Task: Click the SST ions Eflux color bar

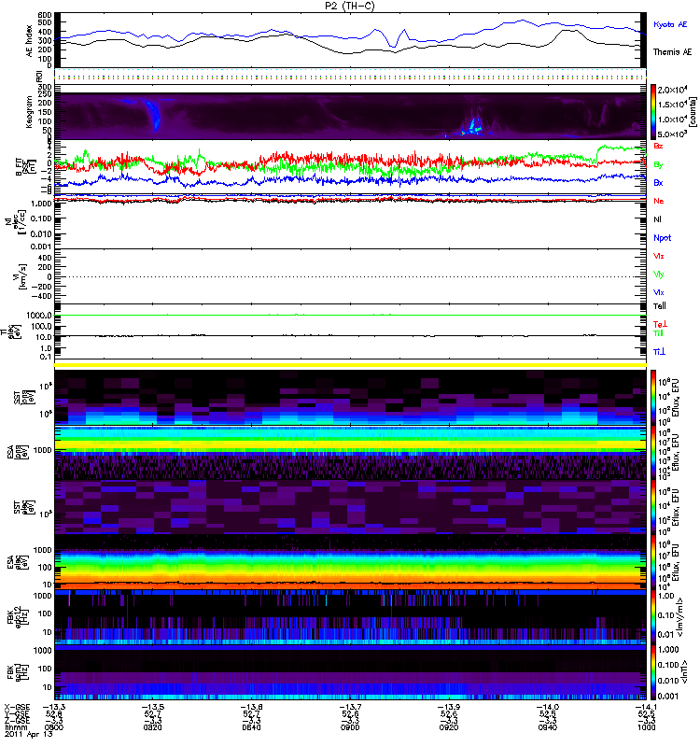Action: tap(653, 398)
